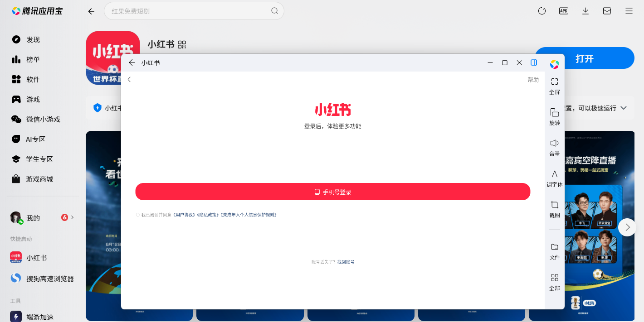
Task: Click the 腾讯应用宝 logo at top left
Action: point(37,11)
